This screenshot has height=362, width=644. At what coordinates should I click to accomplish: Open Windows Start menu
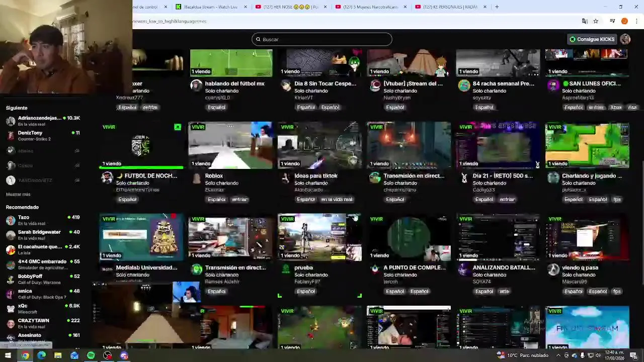[8, 355]
